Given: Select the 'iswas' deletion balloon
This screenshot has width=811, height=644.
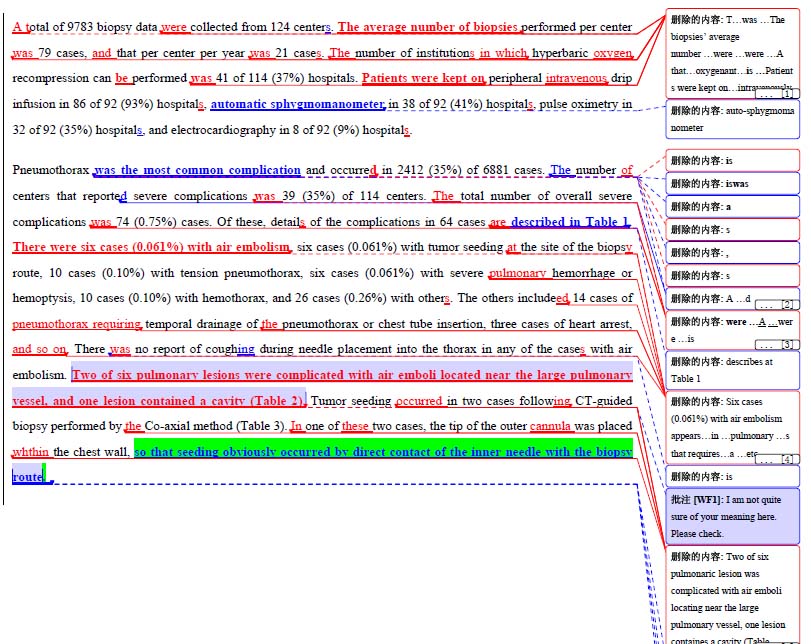Looking at the screenshot, I should coord(732,184).
